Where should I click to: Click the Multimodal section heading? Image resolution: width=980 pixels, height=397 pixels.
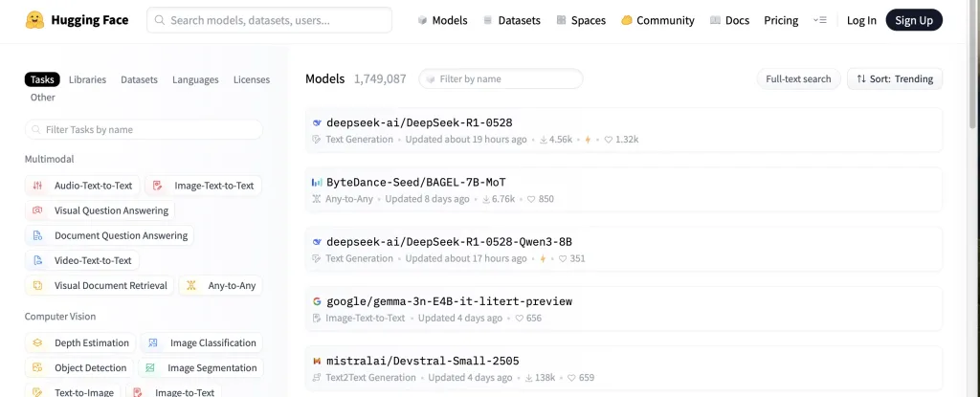point(50,159)
